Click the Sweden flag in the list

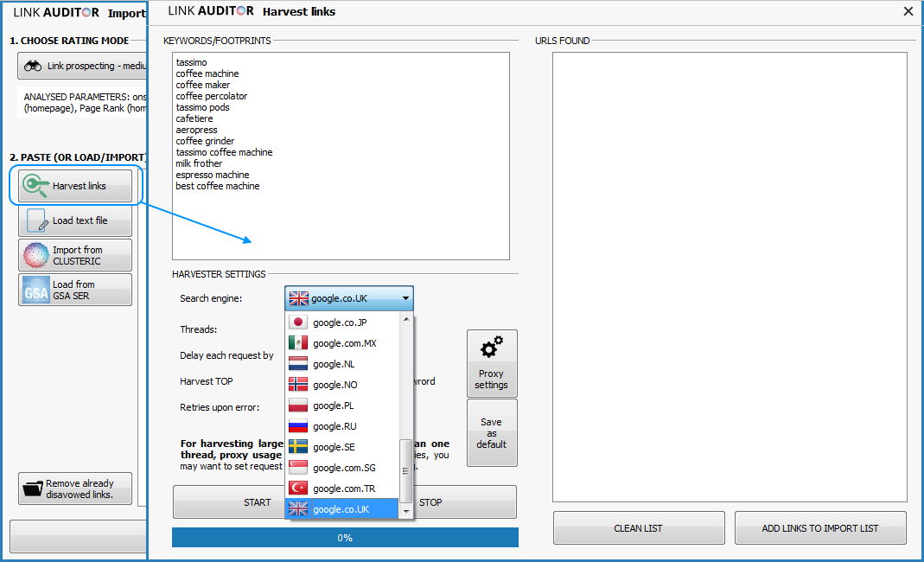[x=298, y=446]
